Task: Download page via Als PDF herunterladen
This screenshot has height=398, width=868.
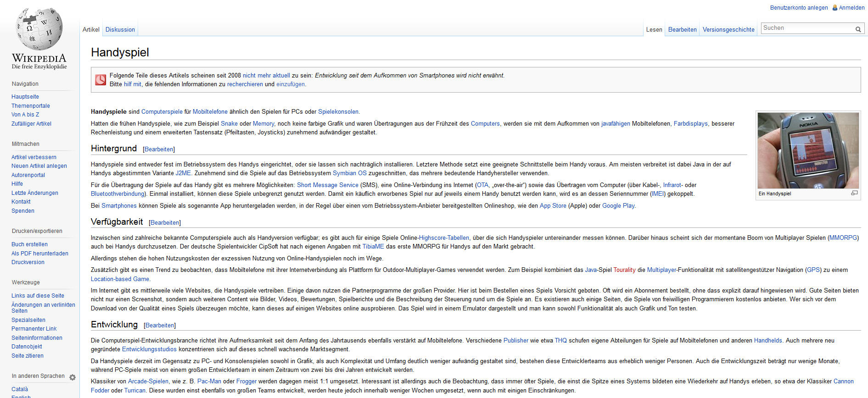Action: pyautogui.click(x=40, y=254)
